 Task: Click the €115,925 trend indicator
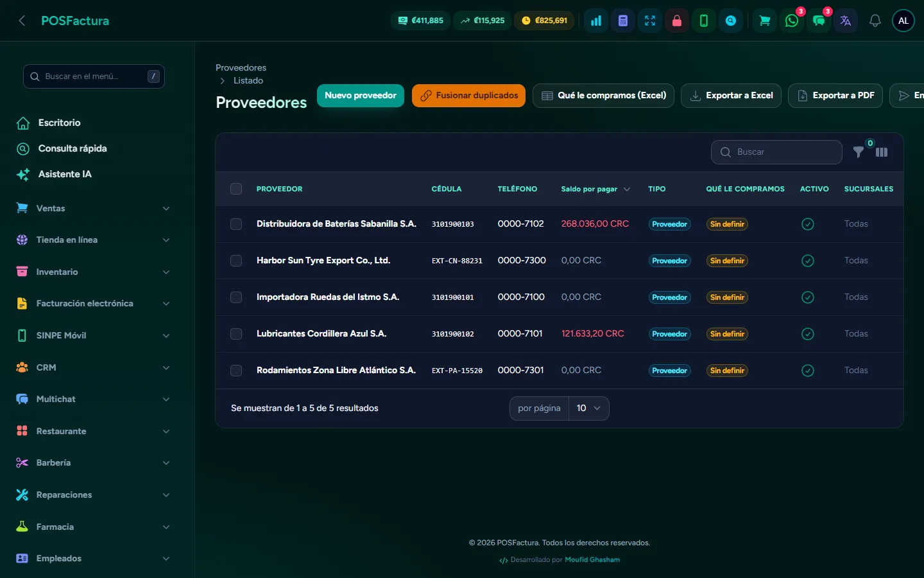click(483, 21)
